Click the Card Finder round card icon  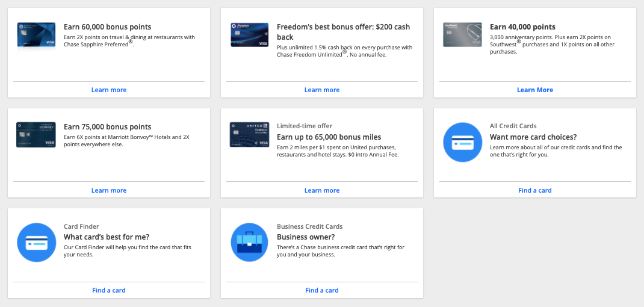point(37,243)
